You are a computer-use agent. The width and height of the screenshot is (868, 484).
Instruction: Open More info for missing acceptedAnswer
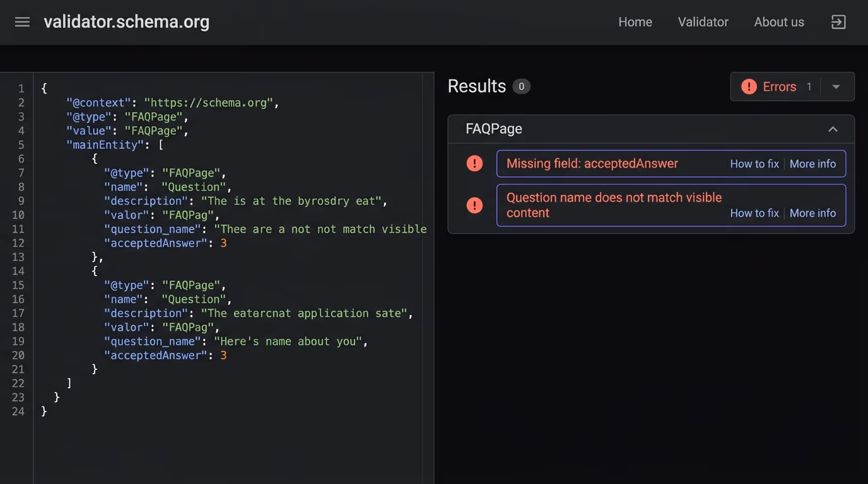[812, 164]
